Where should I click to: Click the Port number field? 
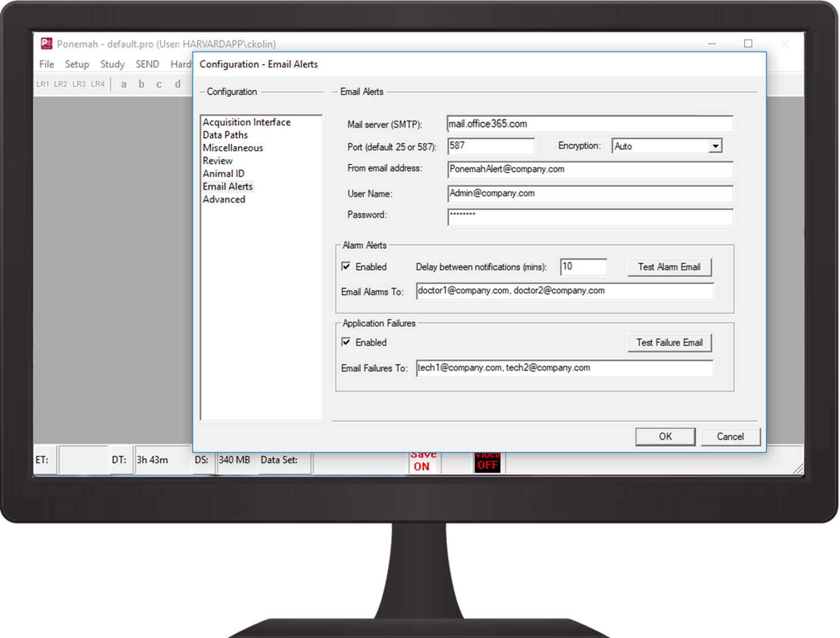click(490, 146)
